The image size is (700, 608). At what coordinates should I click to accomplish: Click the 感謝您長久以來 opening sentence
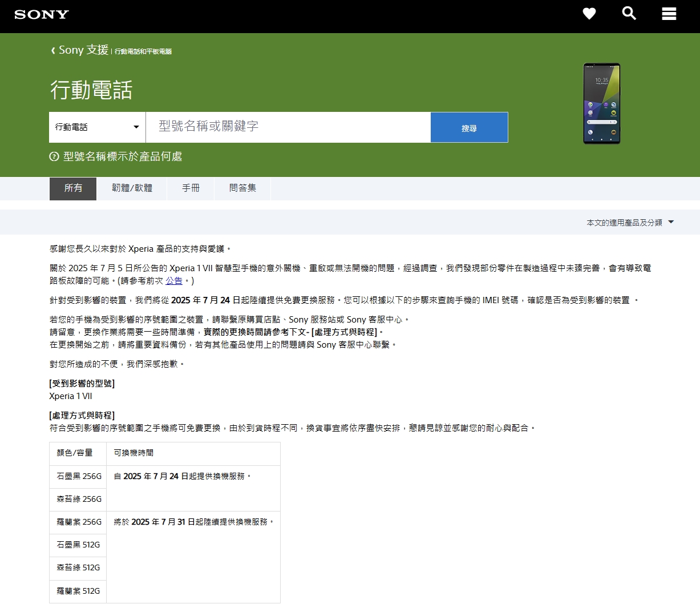coord(140,249)
